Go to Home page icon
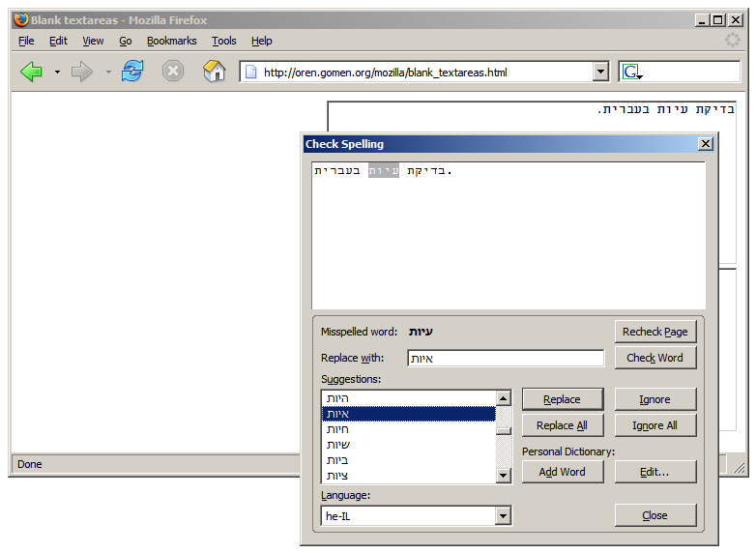This screenshot has width=756, height=553. tap(214, 72)
